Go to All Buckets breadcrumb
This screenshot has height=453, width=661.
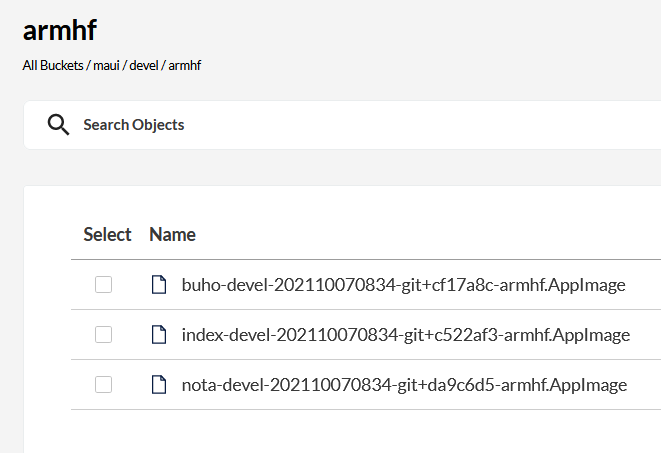pos(53,65)
